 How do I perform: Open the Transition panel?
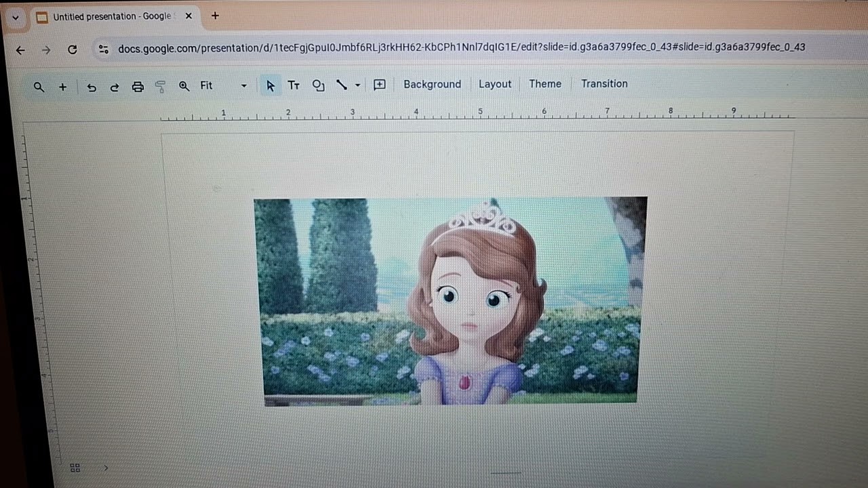pos(604,83)
